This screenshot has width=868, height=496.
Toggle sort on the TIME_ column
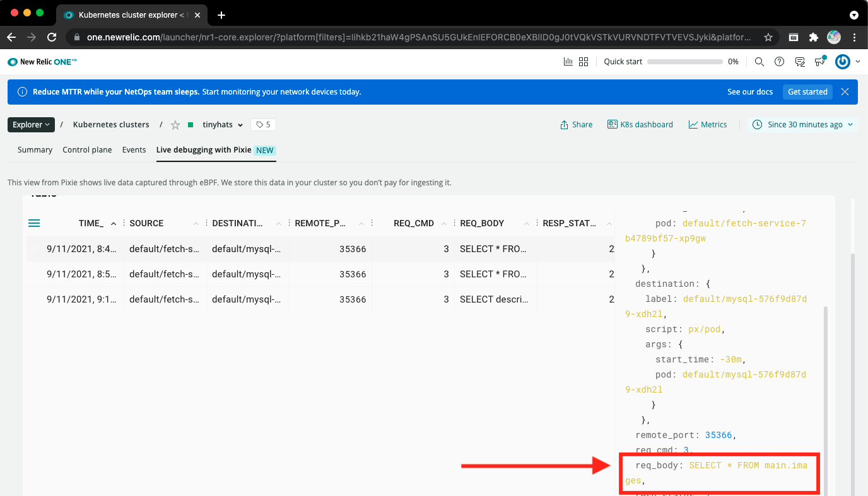114,224
